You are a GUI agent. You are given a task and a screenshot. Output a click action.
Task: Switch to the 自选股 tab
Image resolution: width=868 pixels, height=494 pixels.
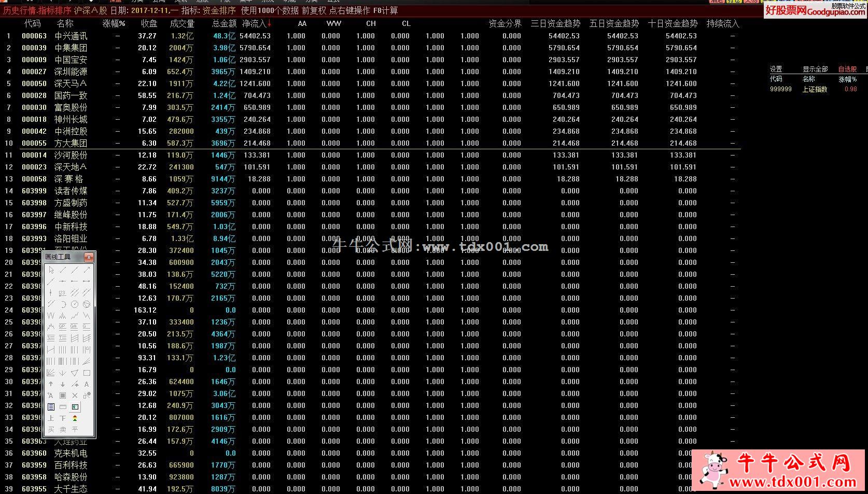click(847, 69)
